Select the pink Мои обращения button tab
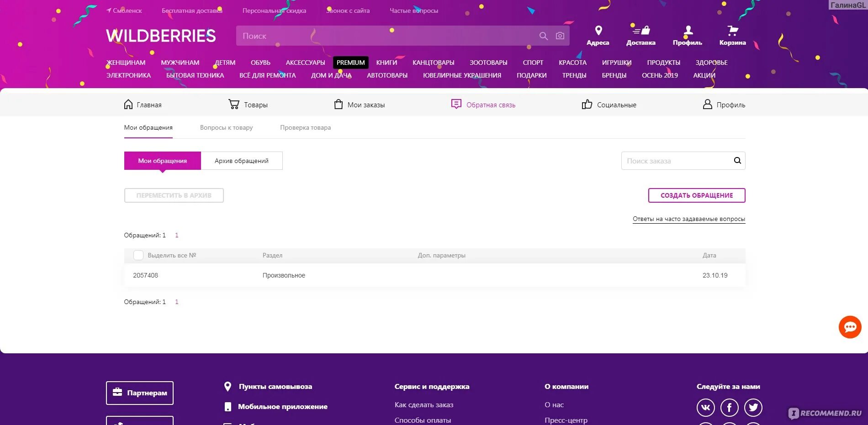868x425 pixels. click(163, 161)
